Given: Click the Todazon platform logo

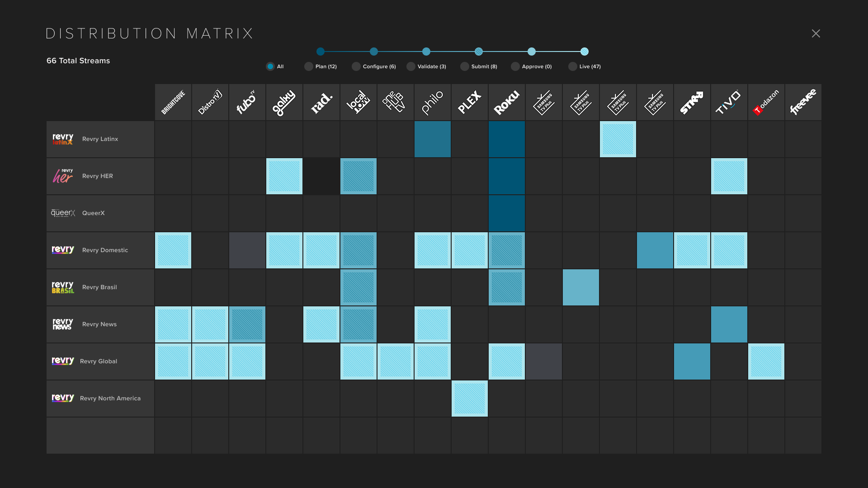Looking at the screenshot, I should coord(766,102).
